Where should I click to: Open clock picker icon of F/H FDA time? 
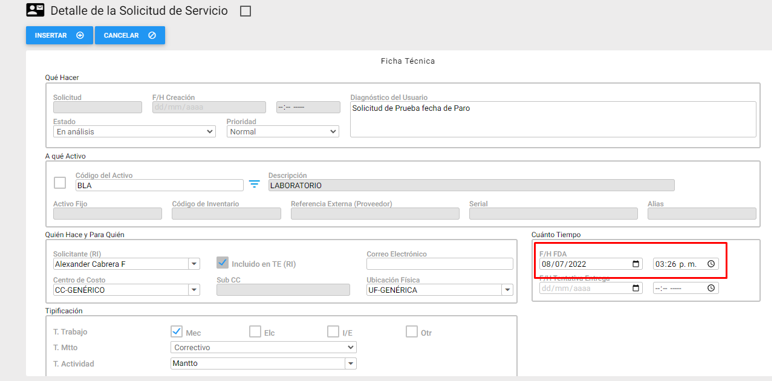click(711, 264)
